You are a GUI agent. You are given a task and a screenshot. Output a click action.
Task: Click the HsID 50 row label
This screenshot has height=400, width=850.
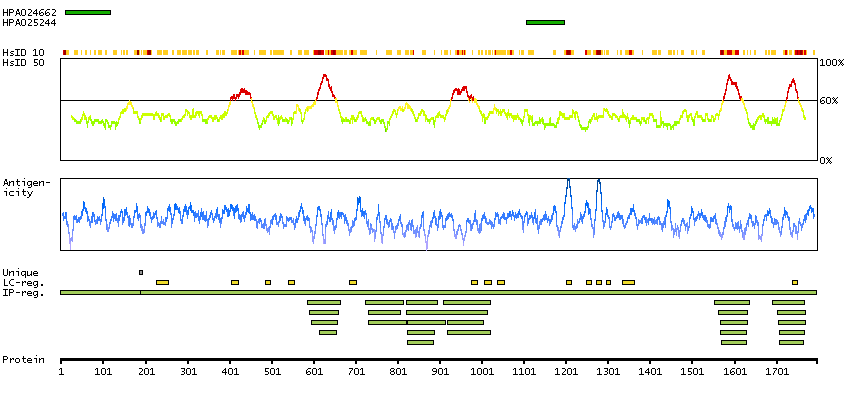[23, 62]
